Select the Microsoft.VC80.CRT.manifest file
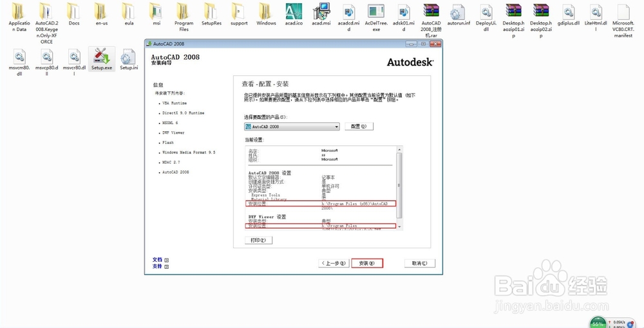This screenshot has height=328, width=644. pos(623,20)
